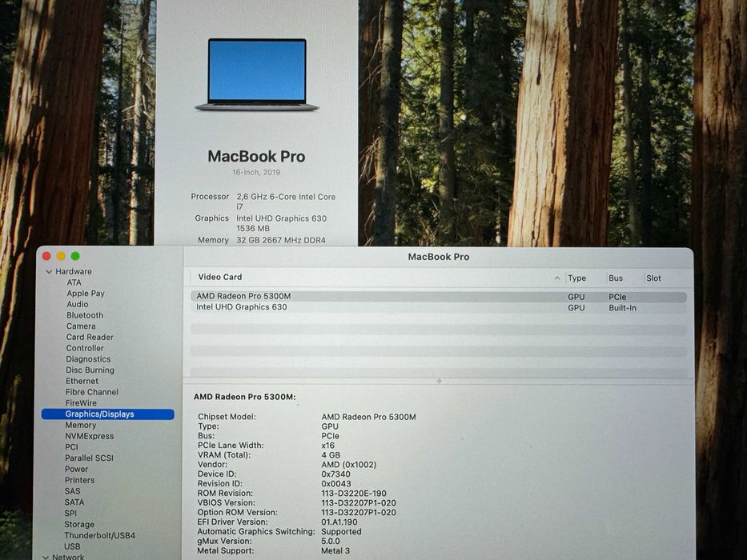This screenshot has width=747, height=560.
Task: Select Disc Burning entry
Action: [90, 370]
